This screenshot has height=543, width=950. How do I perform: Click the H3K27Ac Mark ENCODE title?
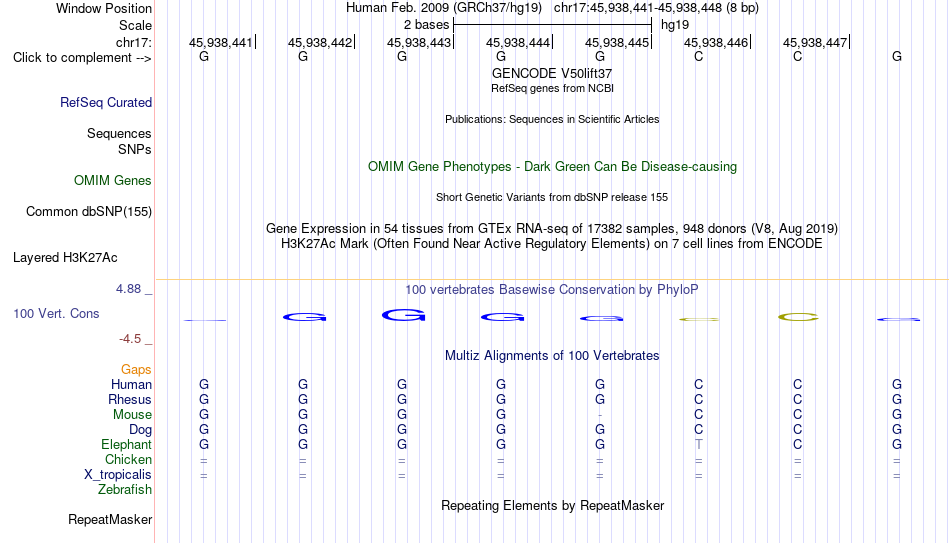(x=552, y=244)
